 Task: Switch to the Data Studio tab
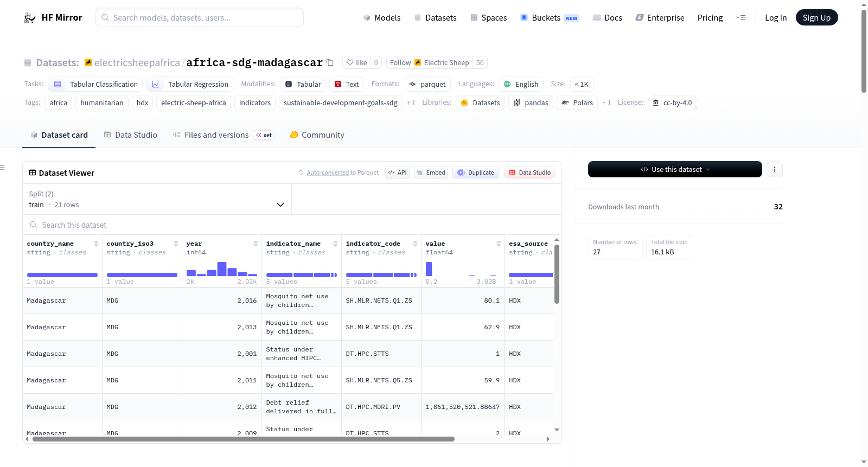tap(131, 135)
